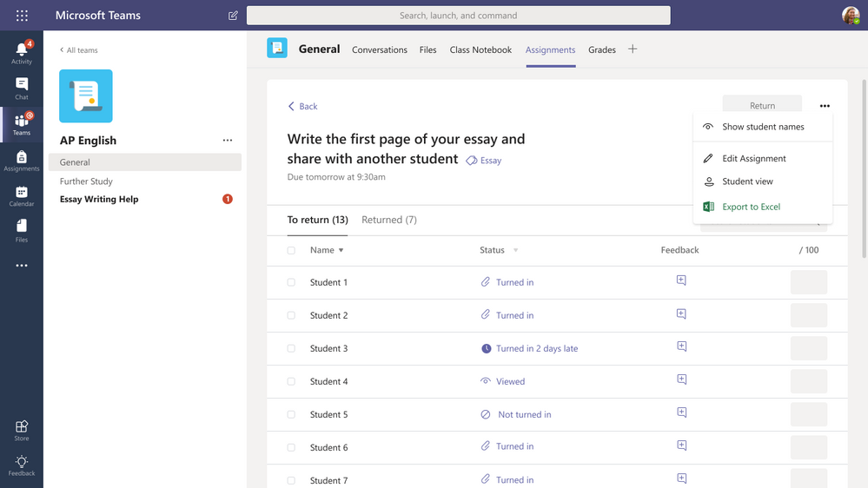Select the Essay Writing Help channel
Viewport: 868px width, 488px height.
(x=99, y=199)
